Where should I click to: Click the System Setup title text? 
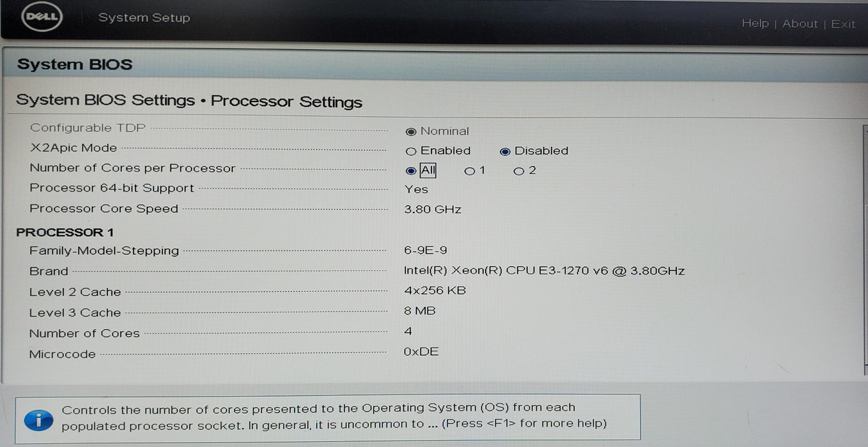coord(144,18)
